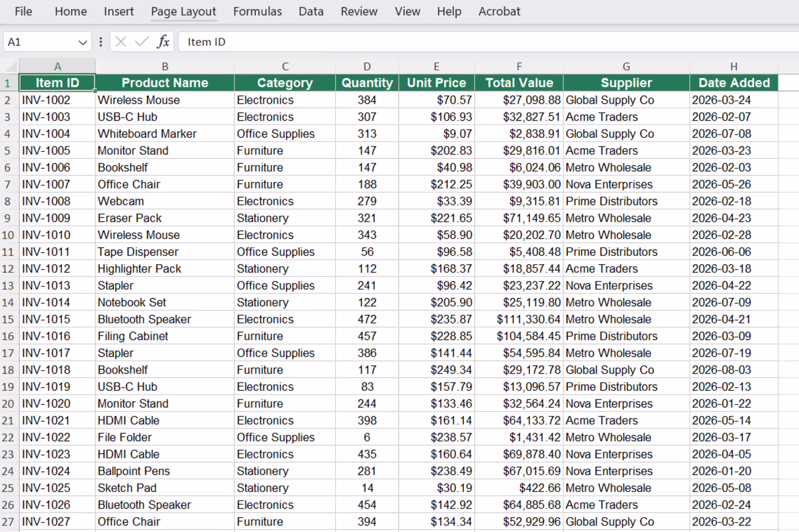Select date 2026-01-22 cell

pos(734,404)
